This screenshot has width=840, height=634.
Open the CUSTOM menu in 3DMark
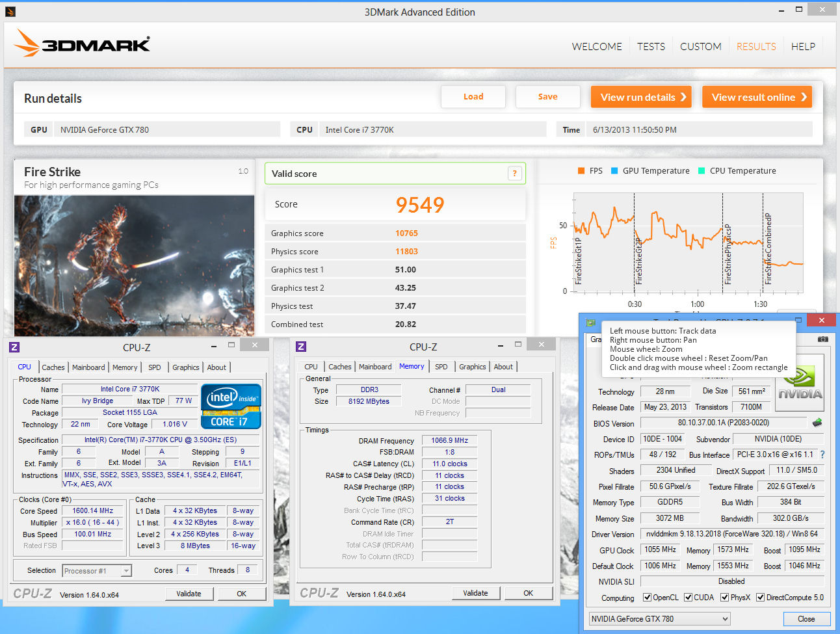pyautogui.click(x=700, y=46)
